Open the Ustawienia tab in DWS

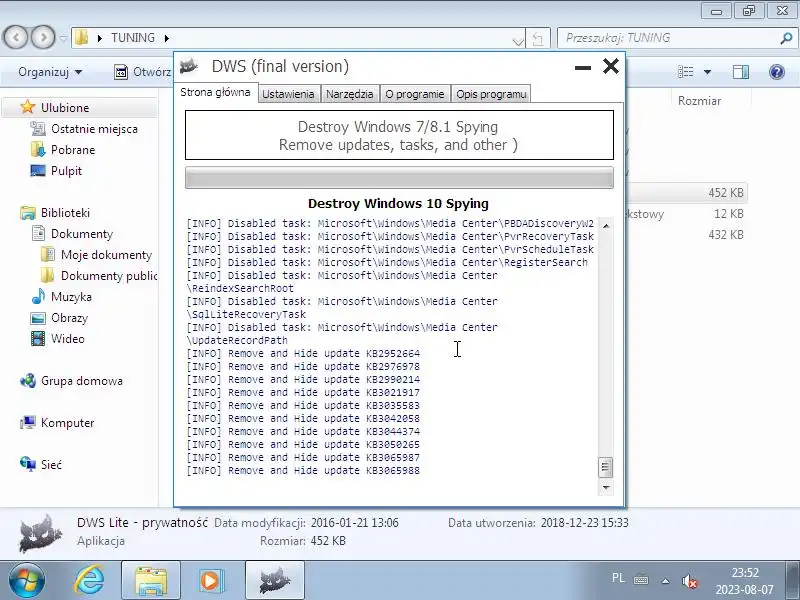(289, 94)
